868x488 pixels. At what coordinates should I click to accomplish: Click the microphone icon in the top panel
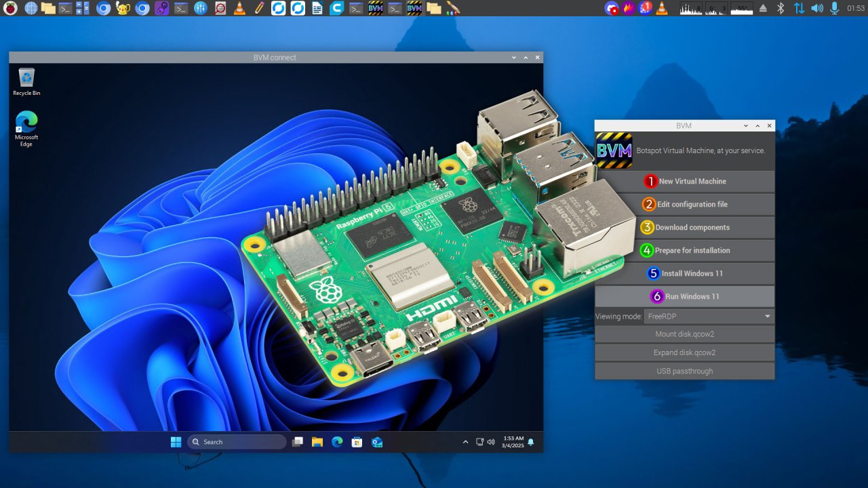click(x=835, y=8)
